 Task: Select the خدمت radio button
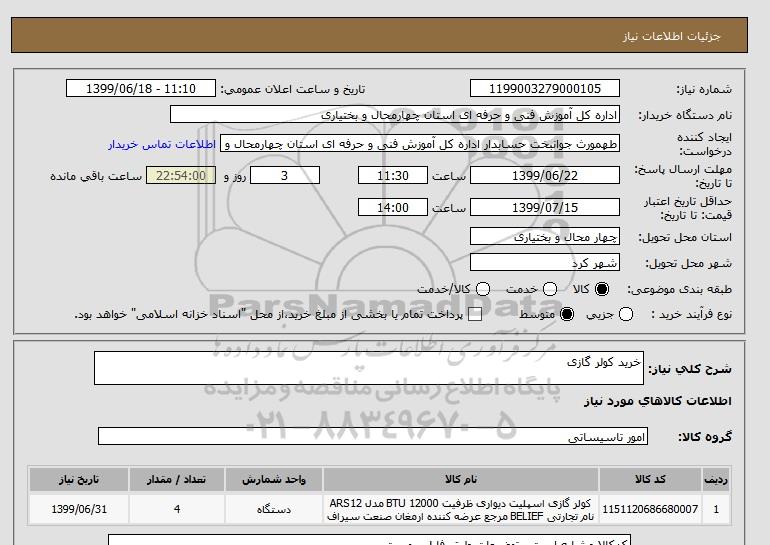coord(550,289)
